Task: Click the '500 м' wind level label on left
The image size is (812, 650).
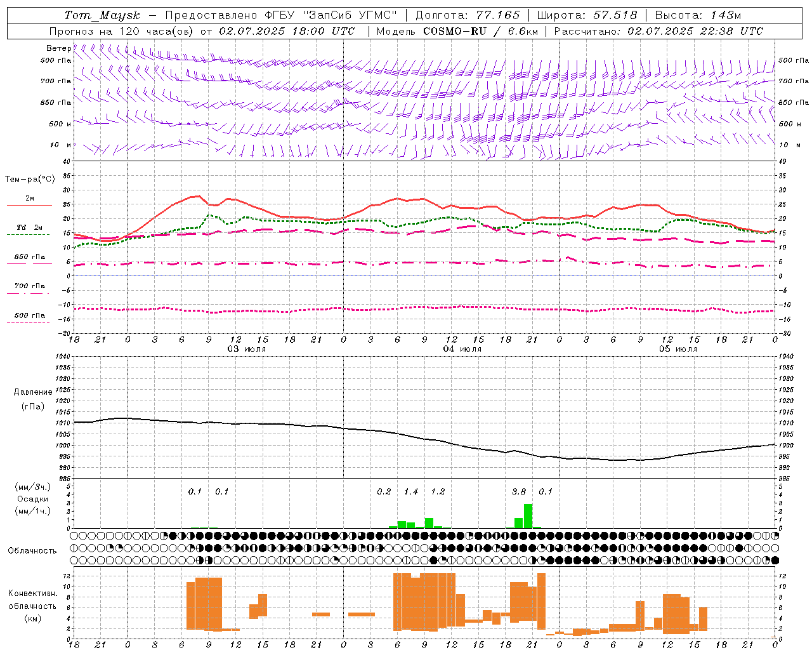Action: pyautogui.click(x=60, y=124)
